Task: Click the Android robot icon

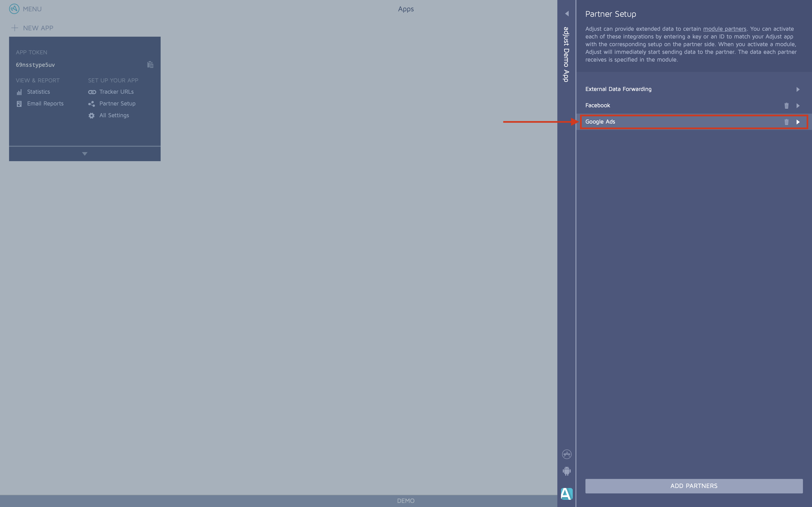Action: click(567, 471)
